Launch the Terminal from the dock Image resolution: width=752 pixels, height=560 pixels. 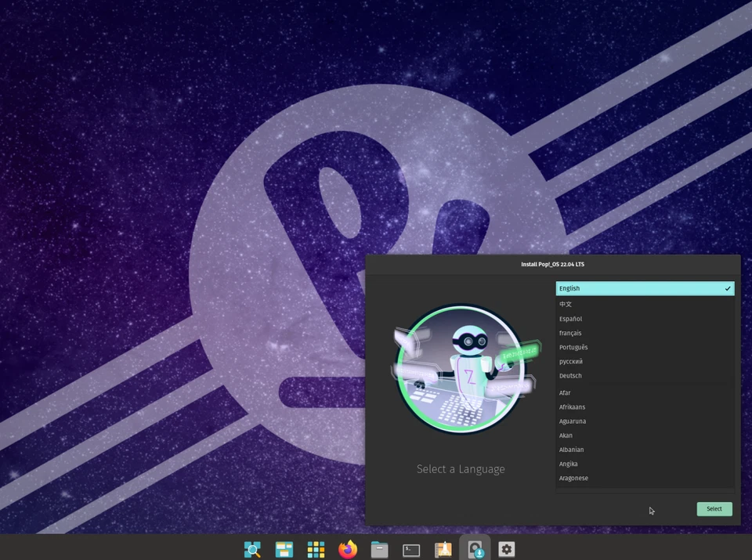click(410, 549)
